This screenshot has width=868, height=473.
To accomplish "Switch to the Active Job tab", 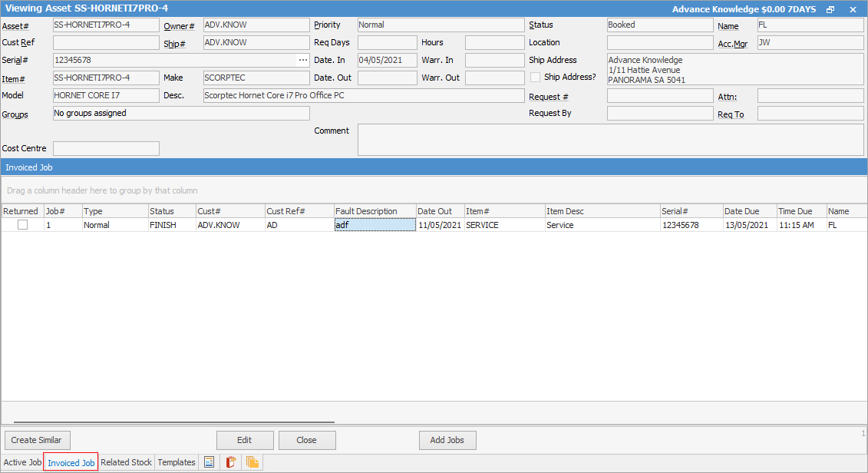I will (x=22, y=461).
